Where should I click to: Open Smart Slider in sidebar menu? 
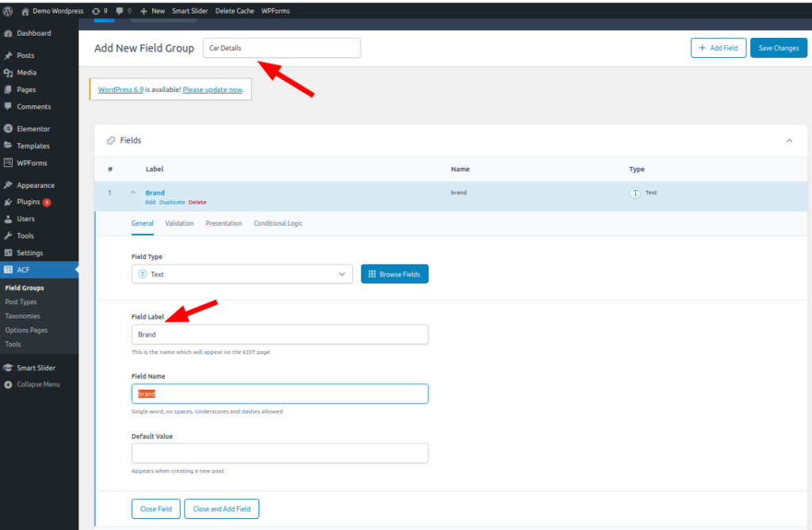[x=36, y=368]
